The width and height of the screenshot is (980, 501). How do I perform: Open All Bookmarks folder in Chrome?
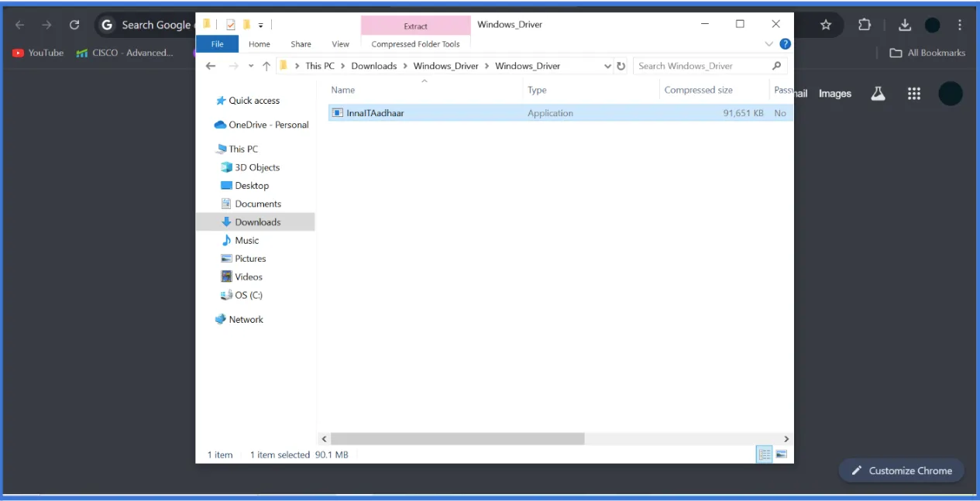[927, 53]
